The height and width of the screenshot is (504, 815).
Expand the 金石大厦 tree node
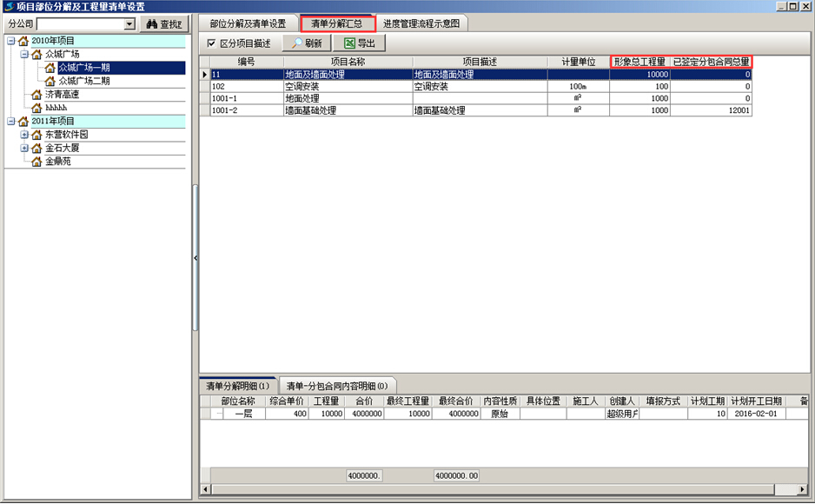(x=24, y=149)
